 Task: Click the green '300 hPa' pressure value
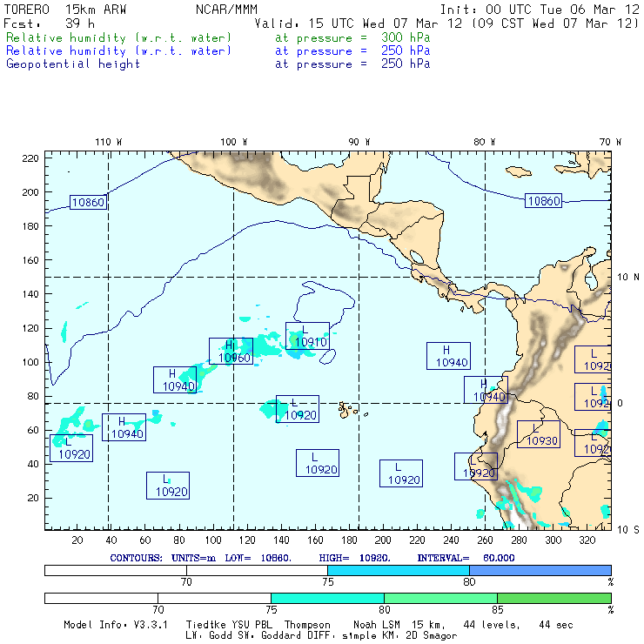pyautogui.click(x=406, y=37)
